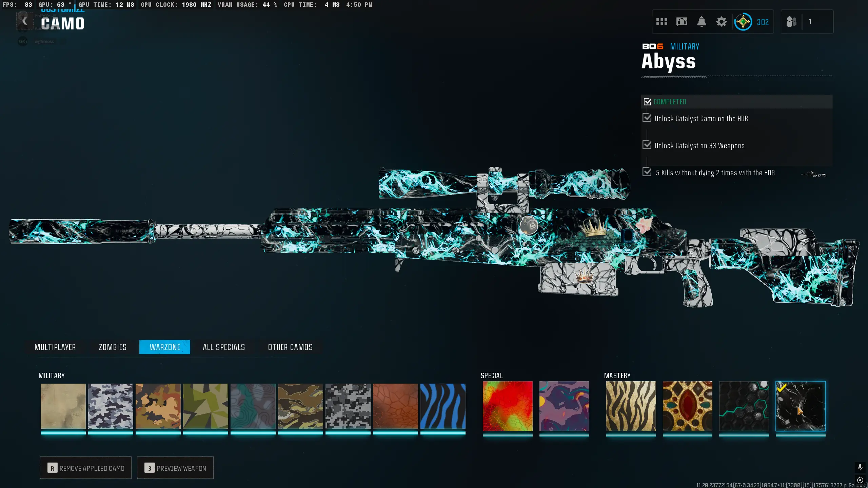This screenshot has height=488, width=868.
Task: Switch to the Zombies tab
Action: click(x=113, y=347)
